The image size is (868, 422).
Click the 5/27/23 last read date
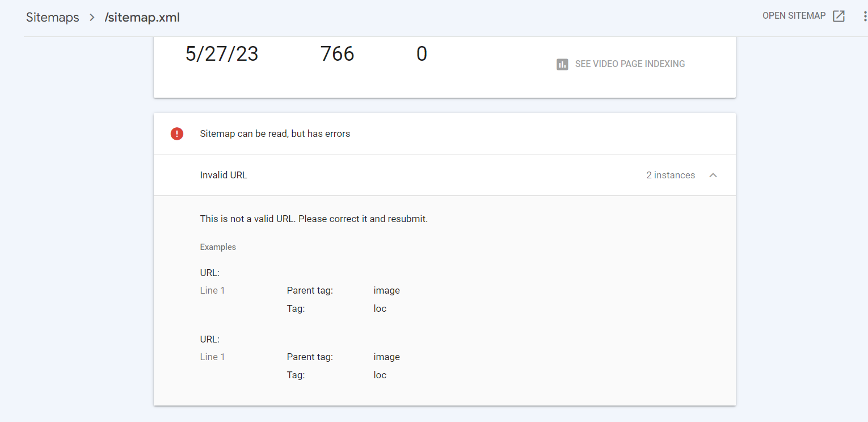pos(222,54)
